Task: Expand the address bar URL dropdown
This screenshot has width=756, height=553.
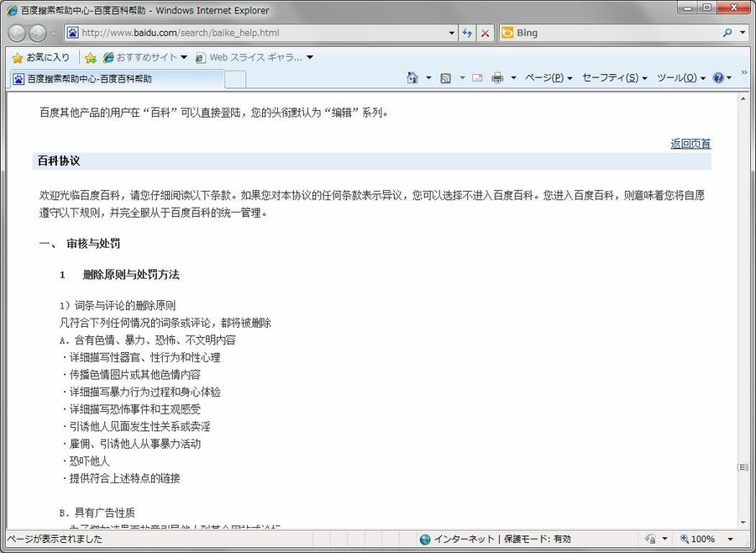Action: tap(452, 34)
